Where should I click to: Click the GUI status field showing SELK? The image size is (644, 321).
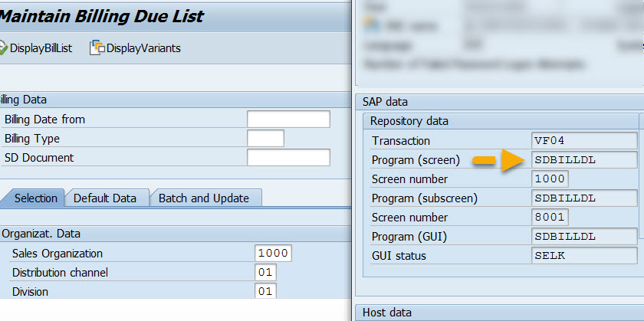(584, 256)
